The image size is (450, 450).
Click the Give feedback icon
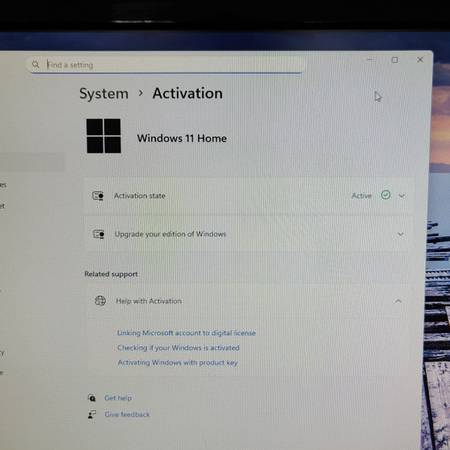[x=92, y=414]
